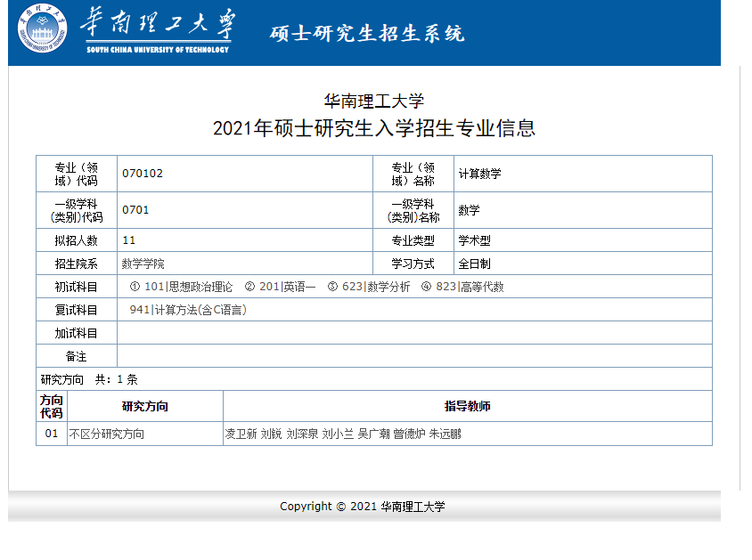Click the program type value 学术型
The height and width of the screenshot is (560, 752).
(474, 240)
